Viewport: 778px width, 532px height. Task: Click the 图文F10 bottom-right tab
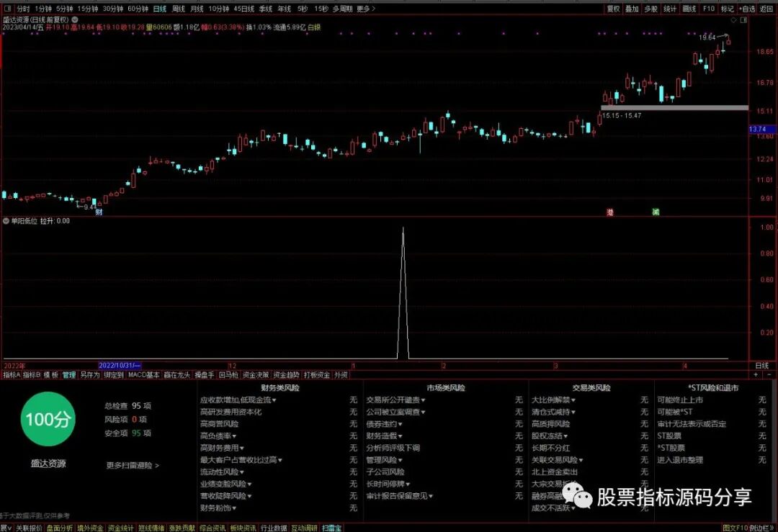pyautogui.click(x=735, y=528)
